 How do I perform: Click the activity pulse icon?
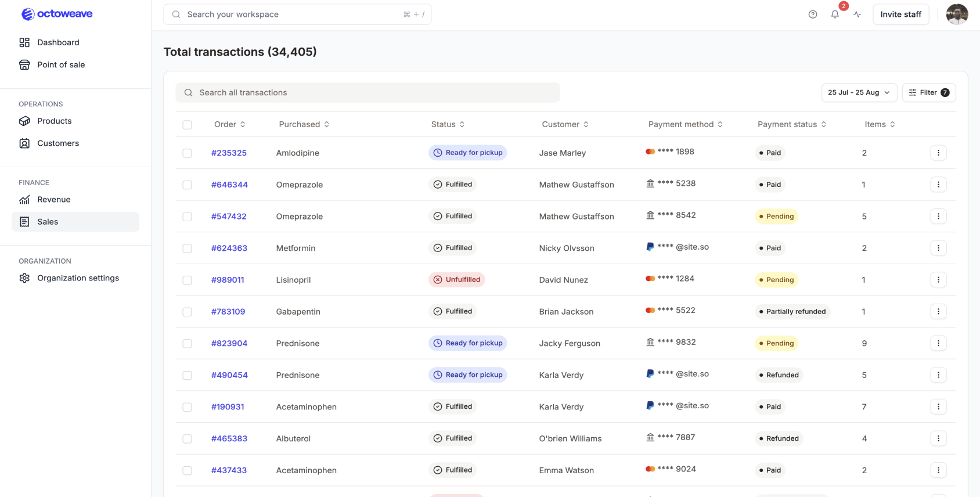click(857, 15)
